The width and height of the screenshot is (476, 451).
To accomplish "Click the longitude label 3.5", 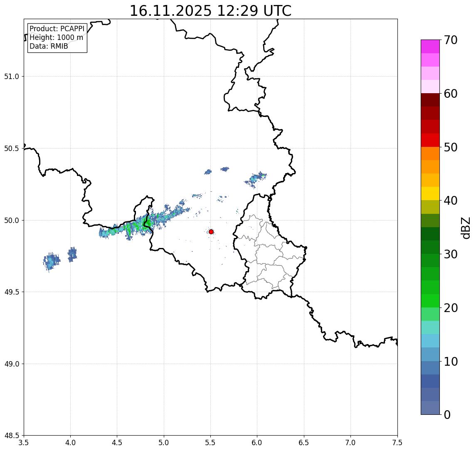I will pyautogui.click(x=24, y=443).
